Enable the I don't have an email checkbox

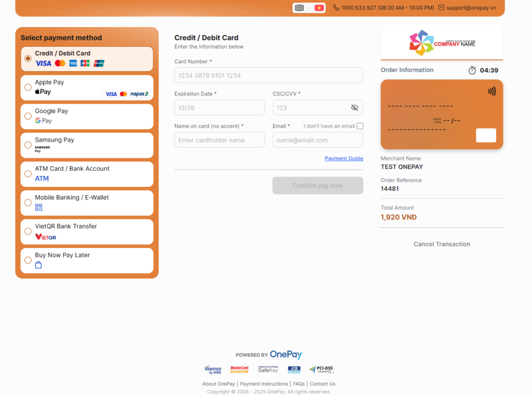[x=359, y=126]
